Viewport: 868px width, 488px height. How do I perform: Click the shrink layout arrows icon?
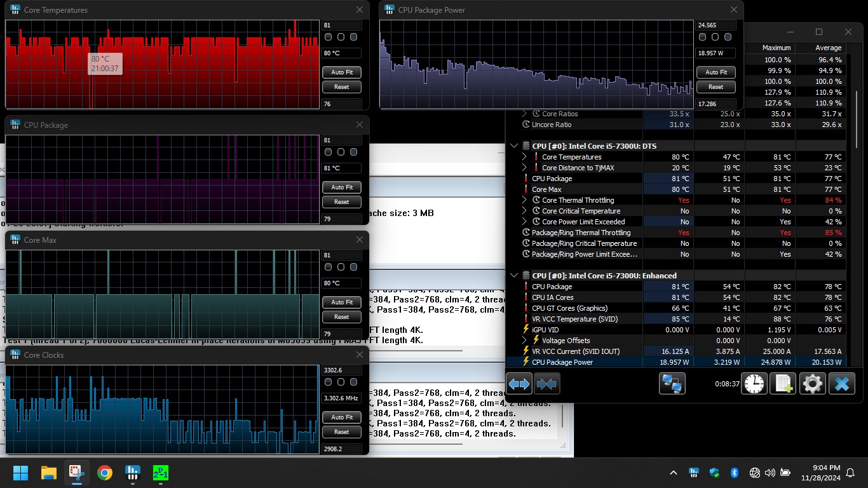pos(547,384)
